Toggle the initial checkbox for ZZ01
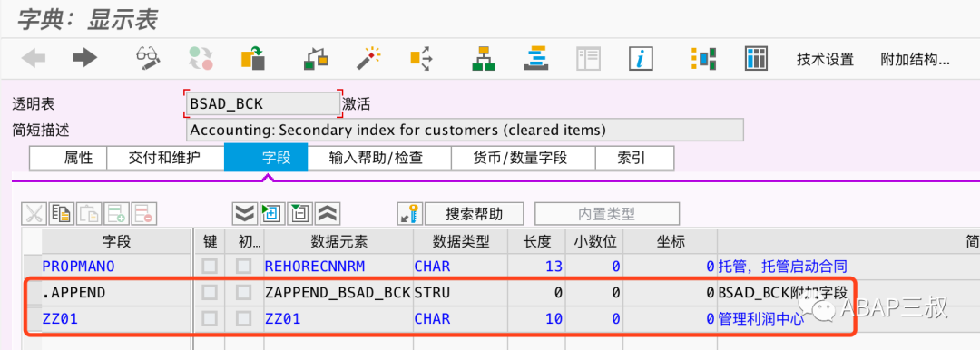 point(243,319)
